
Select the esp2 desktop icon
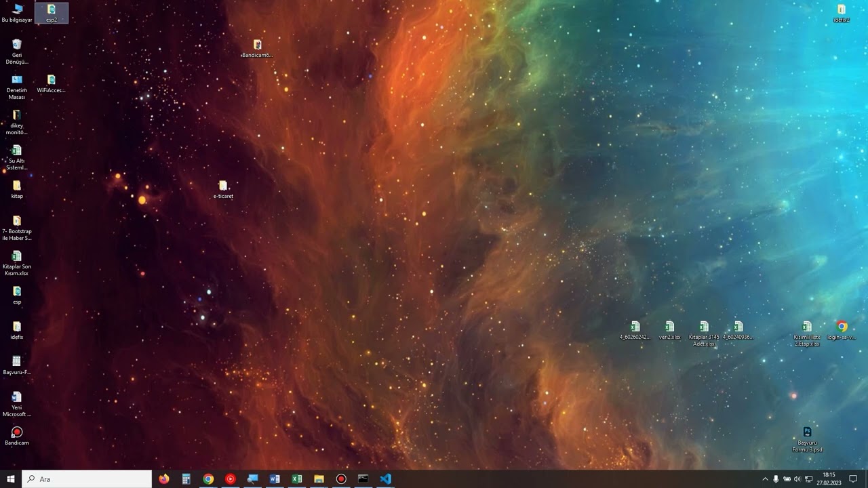(x=52, y=13)
